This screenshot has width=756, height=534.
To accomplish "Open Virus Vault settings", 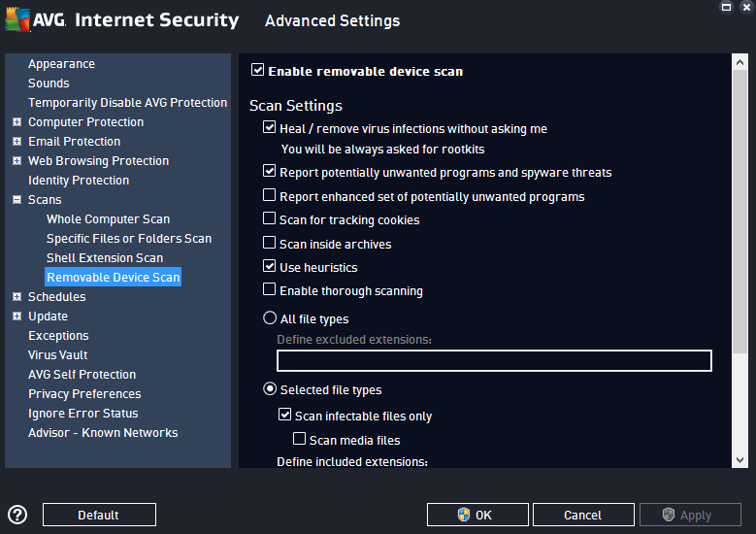I will coord(58,354).
